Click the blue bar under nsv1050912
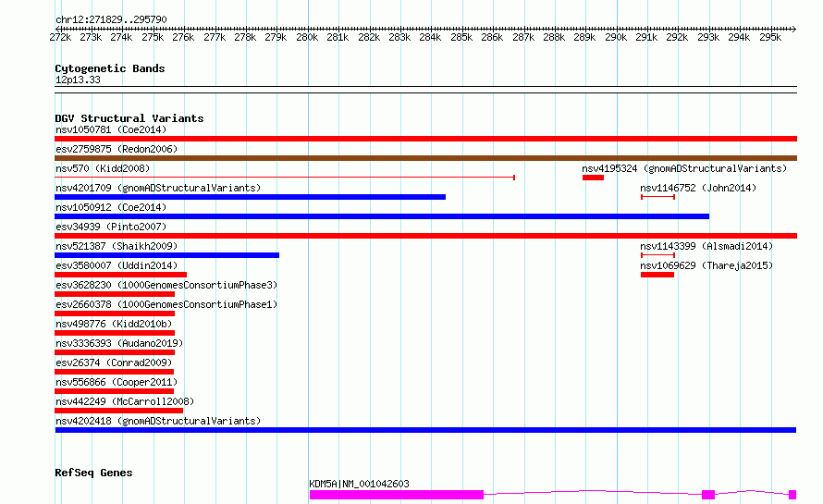 tap(382, 216)
